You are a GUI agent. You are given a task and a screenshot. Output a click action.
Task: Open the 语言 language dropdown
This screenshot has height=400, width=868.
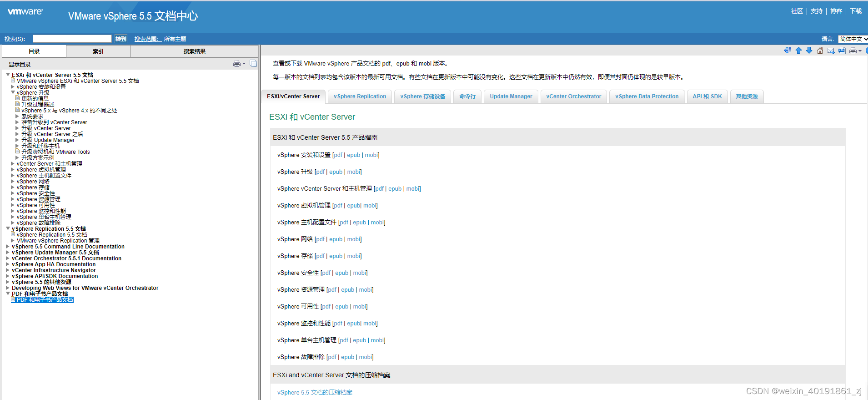853,39
